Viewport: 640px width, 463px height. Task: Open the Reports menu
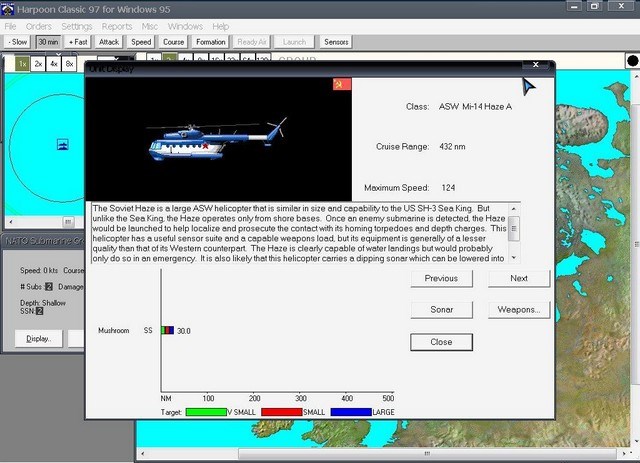(x=117, y=26)
